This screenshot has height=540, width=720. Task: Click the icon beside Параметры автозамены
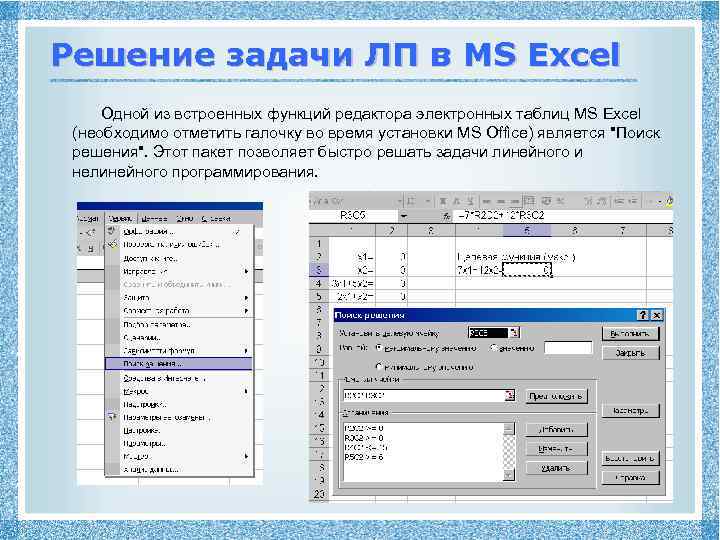point(112,417)
